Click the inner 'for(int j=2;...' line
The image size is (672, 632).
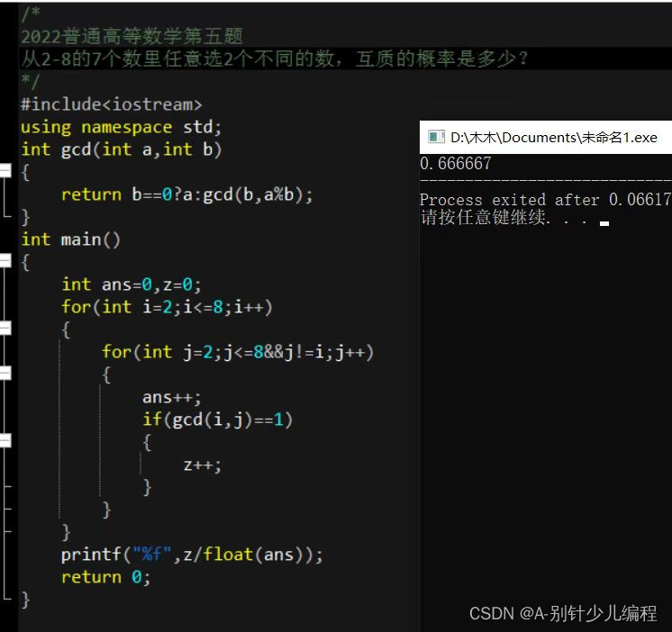238,352
